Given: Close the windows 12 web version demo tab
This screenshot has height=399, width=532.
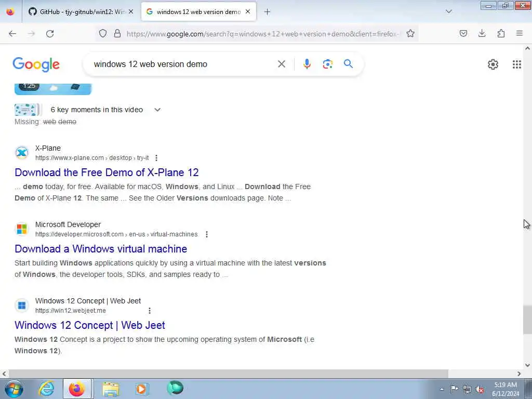Looking at the screenshot, I should pos(248,11).
